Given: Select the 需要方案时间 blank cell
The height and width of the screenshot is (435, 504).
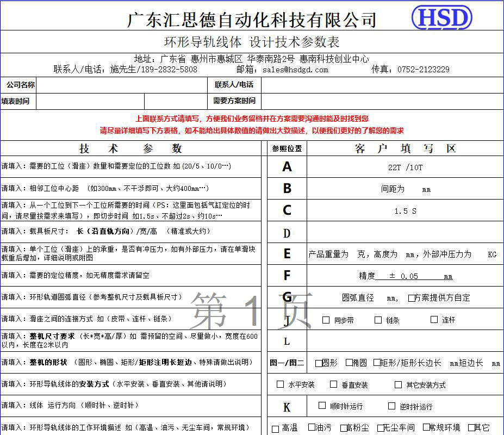Looking at the screenshot, I should (x=382, y=101).
